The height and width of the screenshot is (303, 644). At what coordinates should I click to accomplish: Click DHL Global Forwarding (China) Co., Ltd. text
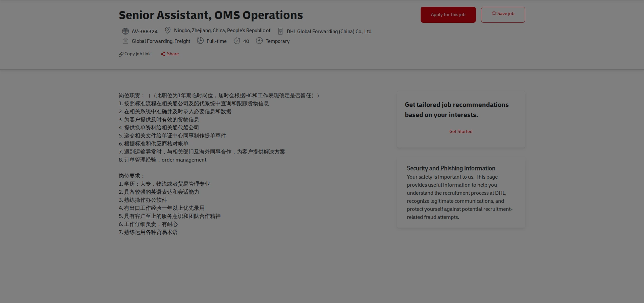click(x=329, y=32)
